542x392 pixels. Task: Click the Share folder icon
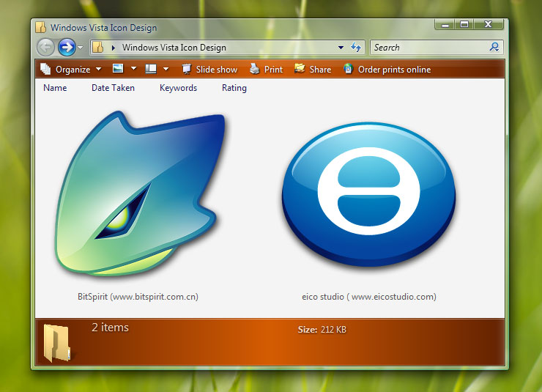(300, 68)
